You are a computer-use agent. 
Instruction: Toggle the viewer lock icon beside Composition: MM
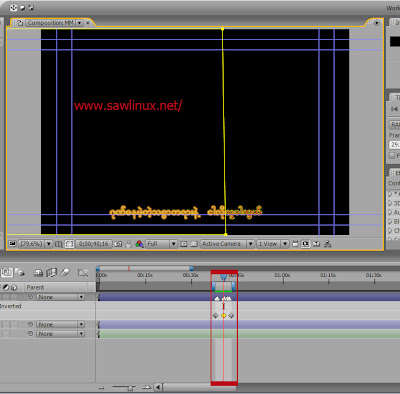click(x=20, y=23)
